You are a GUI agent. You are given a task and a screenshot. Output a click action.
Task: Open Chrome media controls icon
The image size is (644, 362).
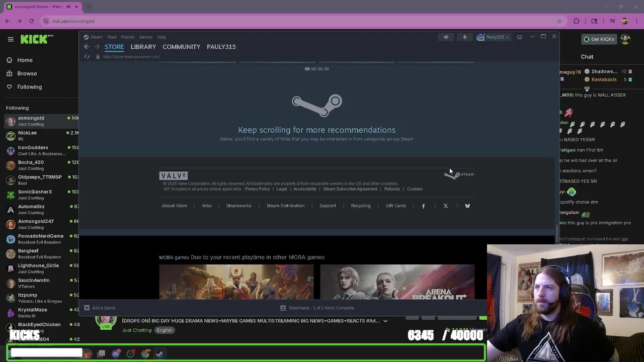[612, 21]
